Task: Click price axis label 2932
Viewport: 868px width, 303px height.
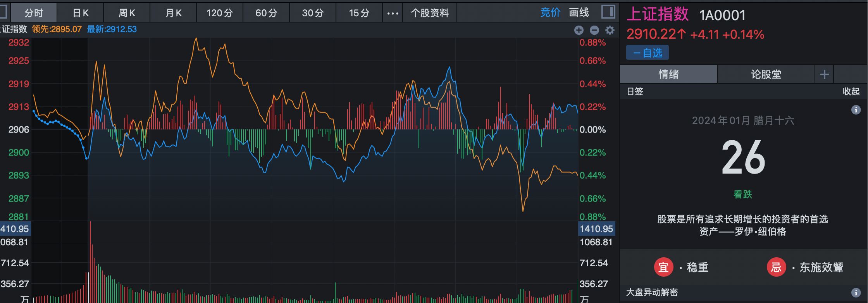Action: click(x=19, y=43)
